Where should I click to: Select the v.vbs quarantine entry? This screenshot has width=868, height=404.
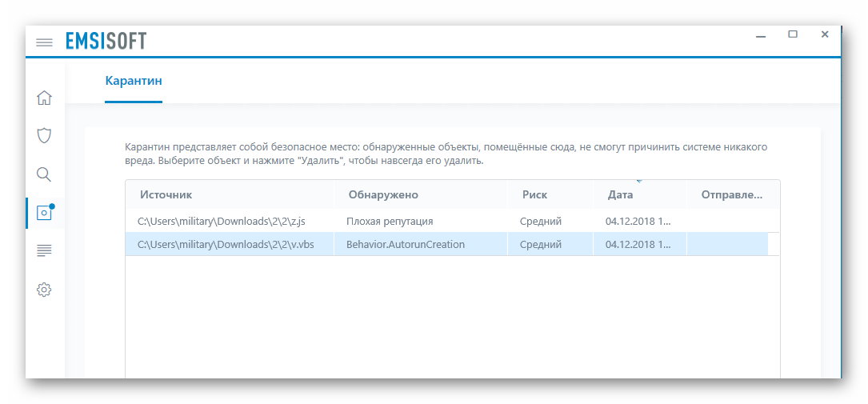pyautogui.click(x=452, y=244)
